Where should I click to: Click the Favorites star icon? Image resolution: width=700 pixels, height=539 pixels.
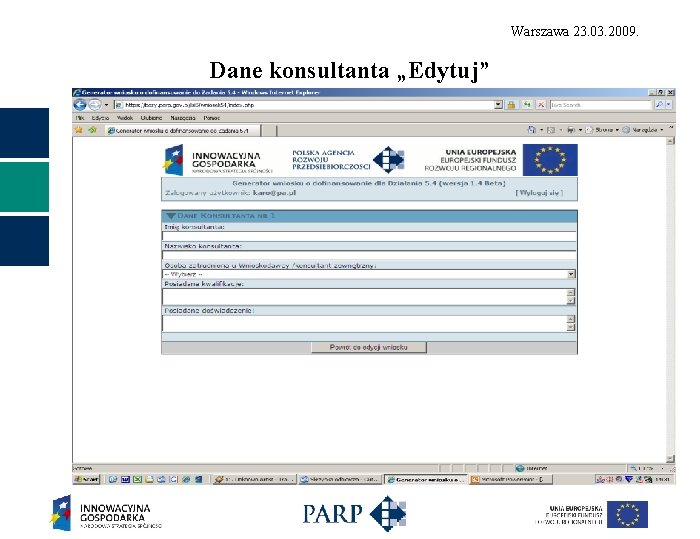[x=79, y=130]
